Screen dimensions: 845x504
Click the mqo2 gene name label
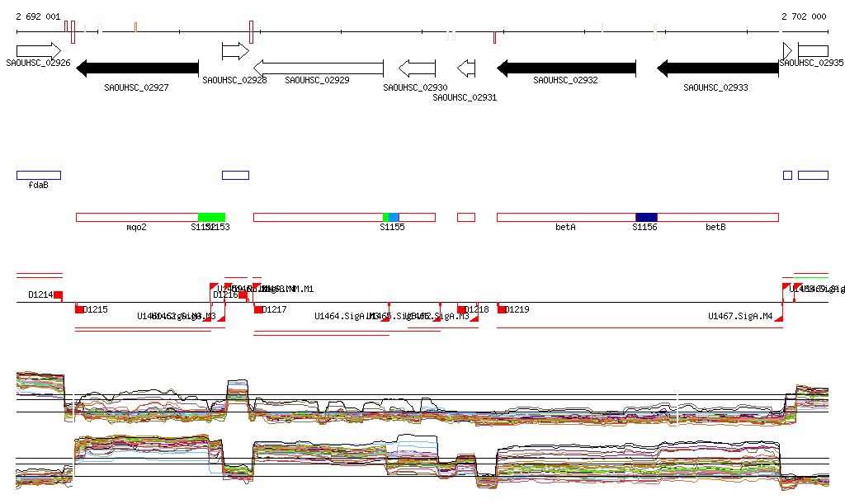pos(136,227)
